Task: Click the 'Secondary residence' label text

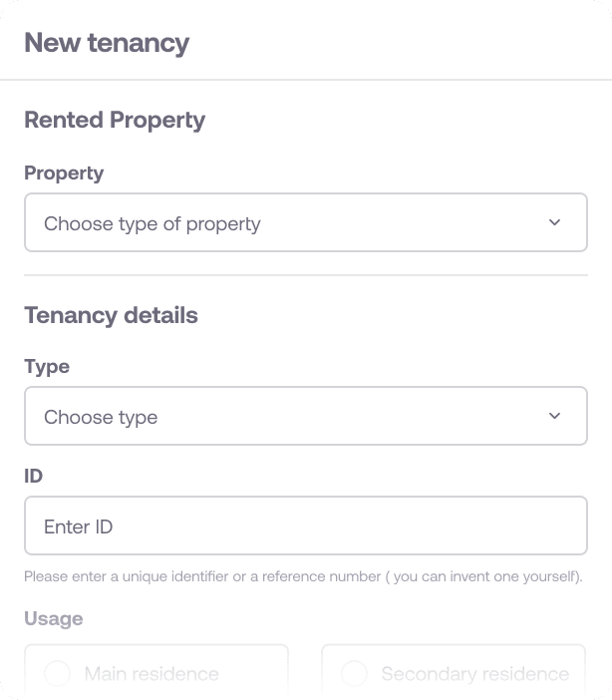Action: click(474, 674)
